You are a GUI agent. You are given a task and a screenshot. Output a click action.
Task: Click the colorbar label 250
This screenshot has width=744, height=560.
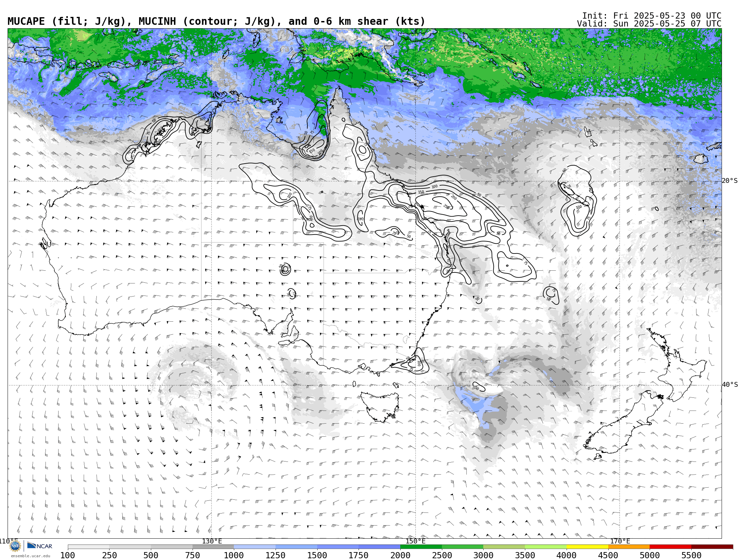[109, 556]
